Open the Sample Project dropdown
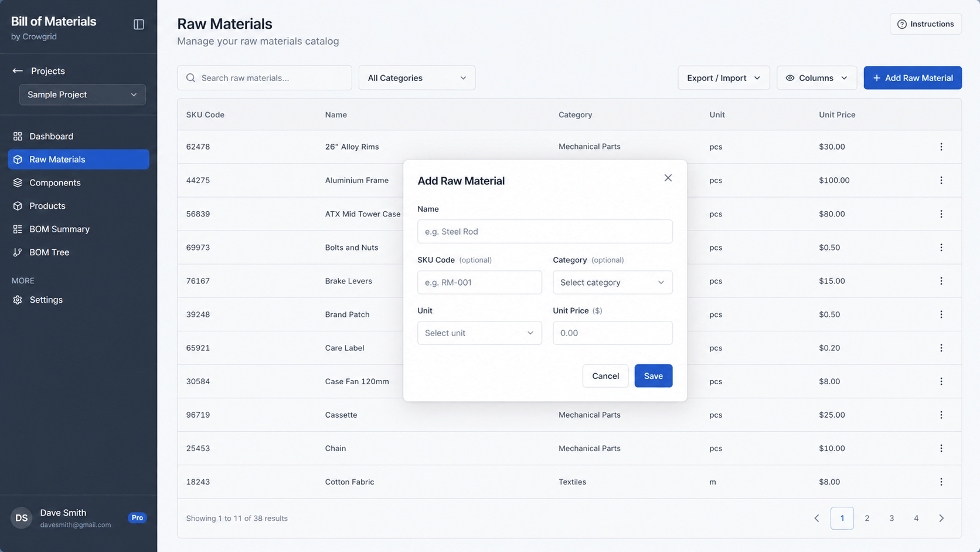This screenshot has width=980, height=552. point(82,94)
